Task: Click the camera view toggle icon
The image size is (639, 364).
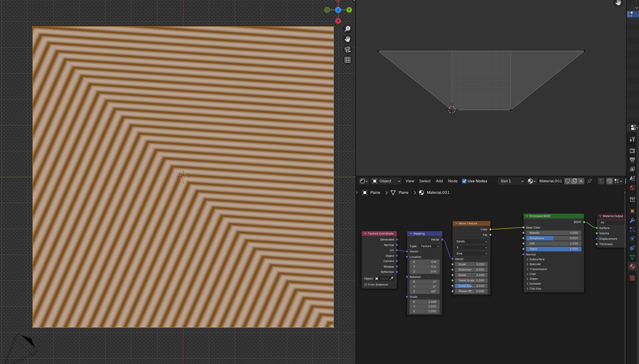Action: (348, 49)
